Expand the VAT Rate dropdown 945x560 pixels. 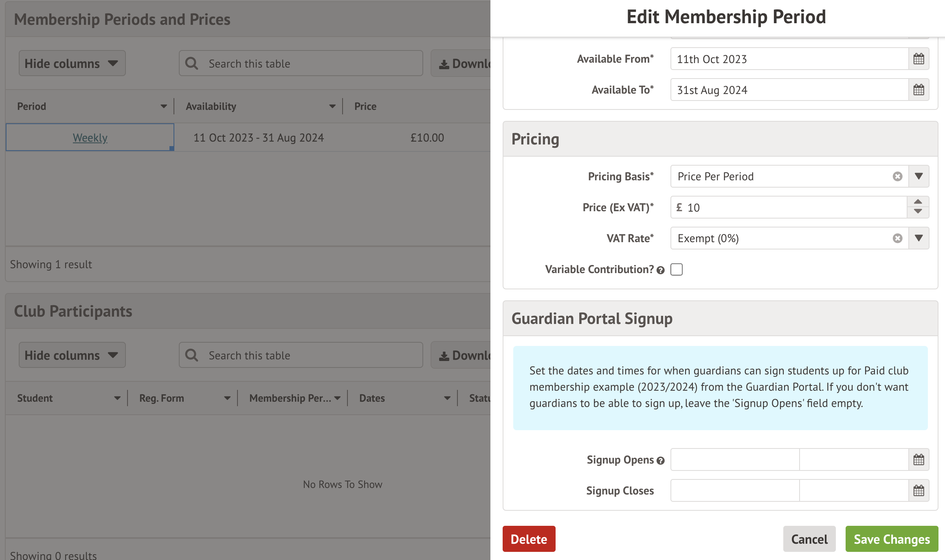point(919,238)
